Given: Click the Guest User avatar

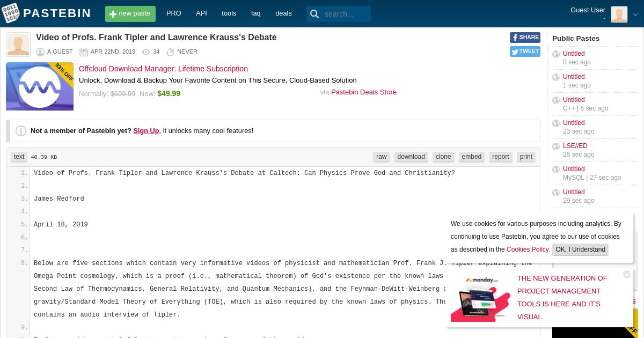Looking at the screenshot, I should click(x=619, y=14).
